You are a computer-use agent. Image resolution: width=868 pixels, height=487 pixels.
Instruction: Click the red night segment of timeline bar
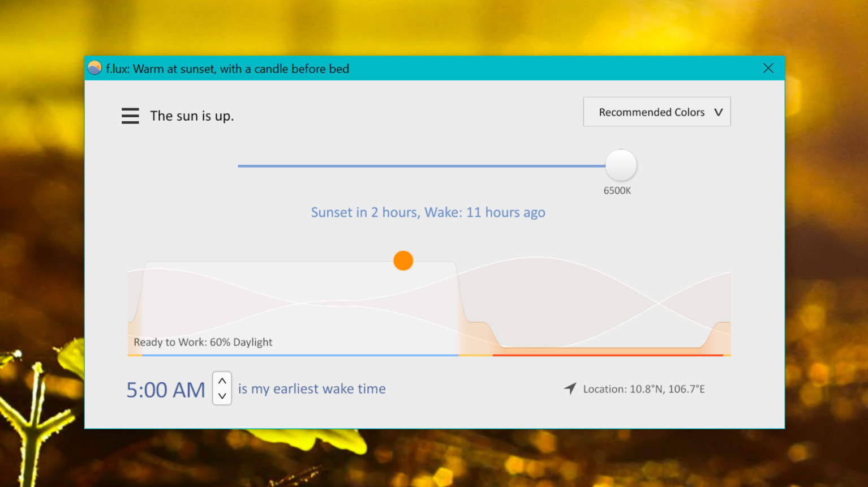[608, 355]
